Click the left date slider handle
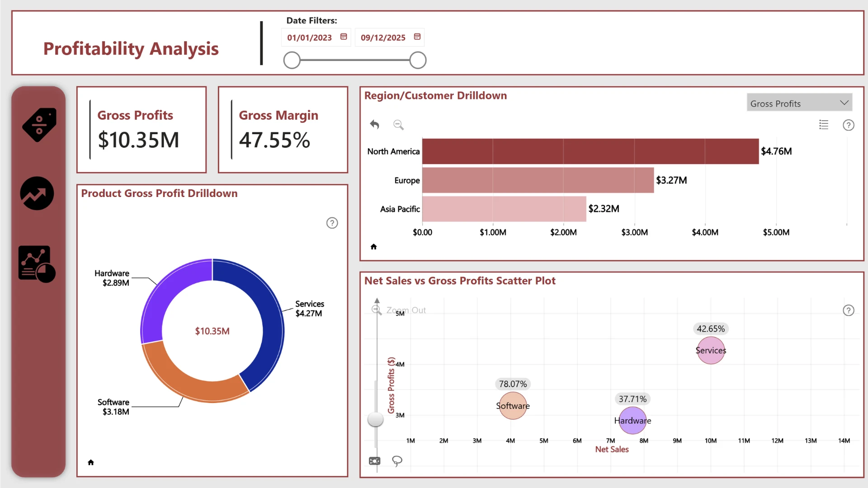Image resolution: width=868 pixels, height=488 pixels. click(292, 60)
